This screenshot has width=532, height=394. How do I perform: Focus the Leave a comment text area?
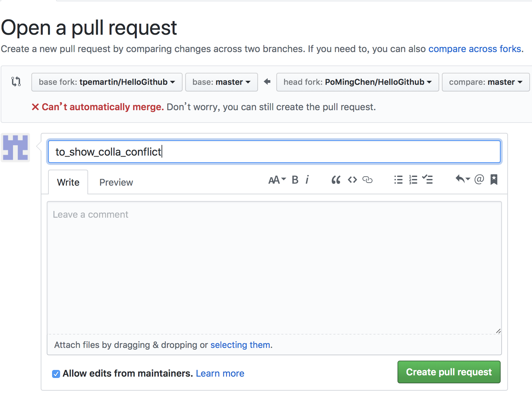click(x=274, y=267)
